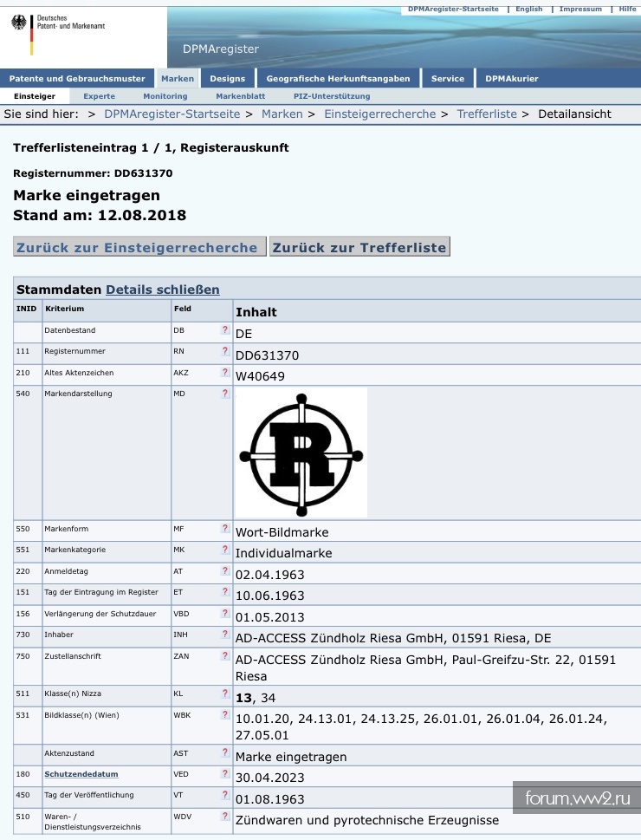Screen dimensions: 641x840
Task: Open the Designs section
Action: tap(228, 78)
